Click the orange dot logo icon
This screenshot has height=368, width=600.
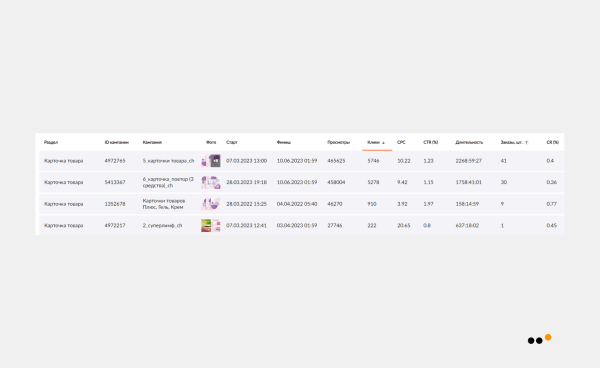tap(548, 337)
